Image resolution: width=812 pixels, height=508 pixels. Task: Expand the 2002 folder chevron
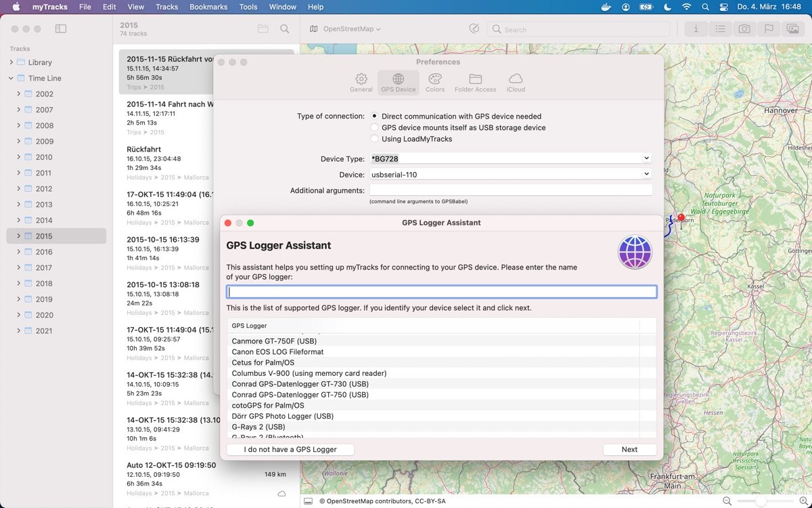coord(19,94)
